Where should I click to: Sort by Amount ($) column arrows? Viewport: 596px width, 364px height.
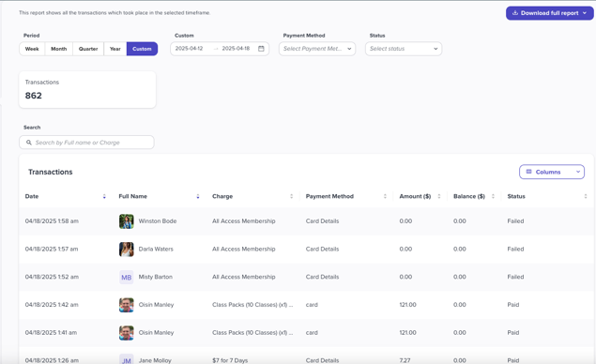click(439, 196)
